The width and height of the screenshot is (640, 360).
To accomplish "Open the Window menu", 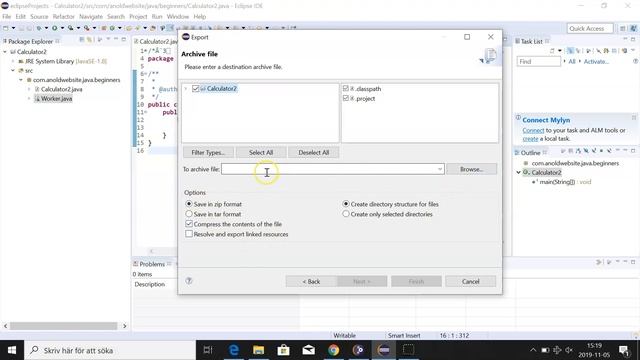I will point(178,17).
